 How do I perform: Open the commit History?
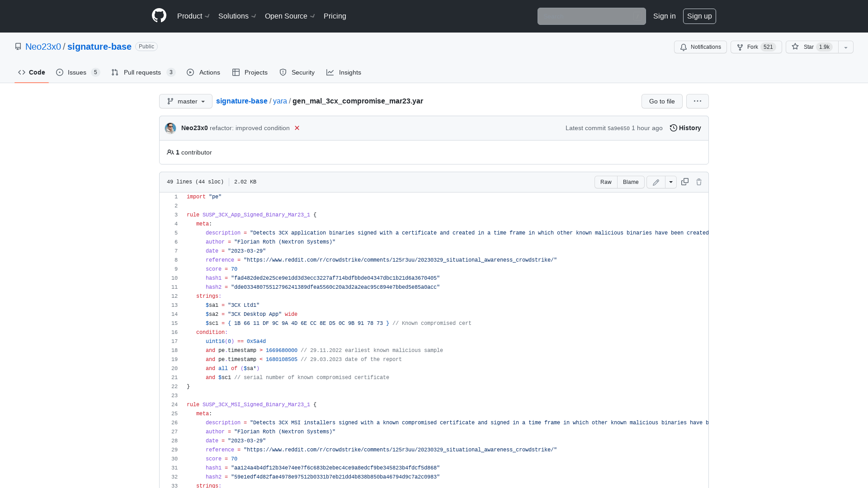pyautogui.click(x=685, y=128)
